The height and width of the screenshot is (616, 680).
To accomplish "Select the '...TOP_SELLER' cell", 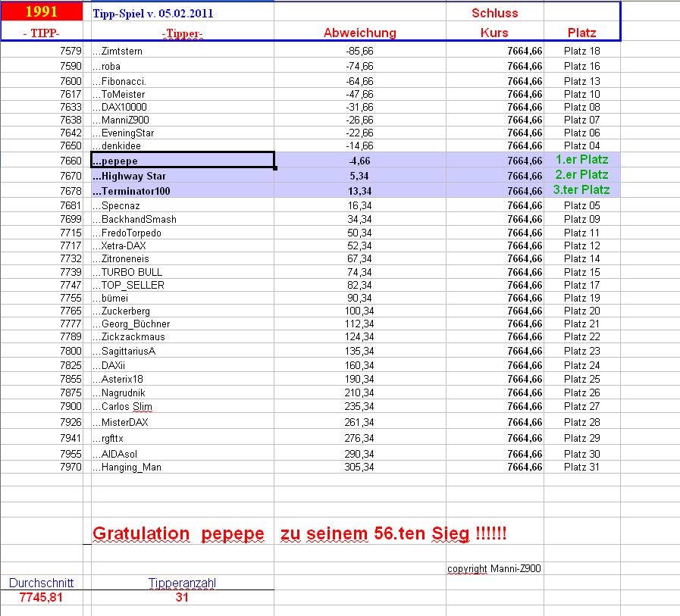I will (x=183, y=285).
